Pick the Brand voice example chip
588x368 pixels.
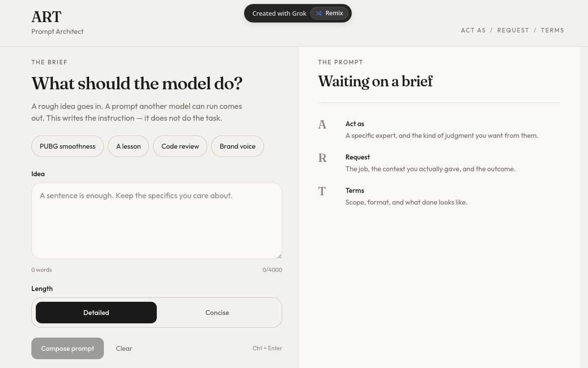click(238, 146)
